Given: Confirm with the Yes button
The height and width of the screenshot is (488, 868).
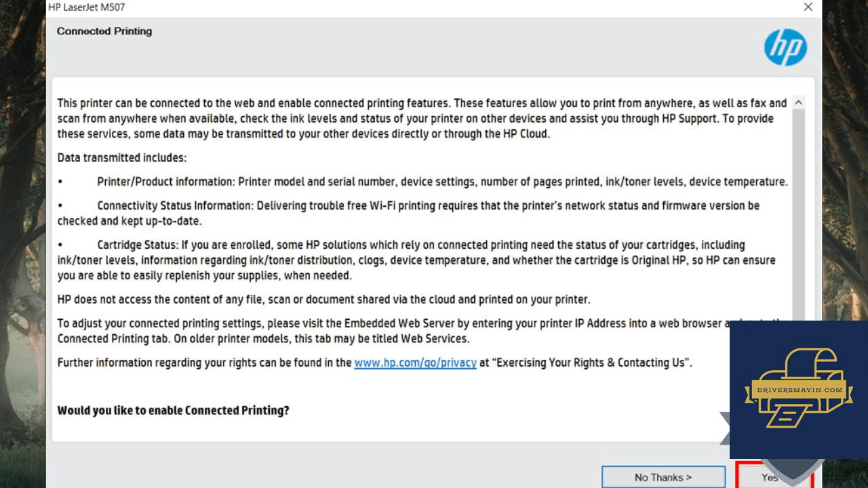Looking at the screenshot, I should [x=769, y=476].
